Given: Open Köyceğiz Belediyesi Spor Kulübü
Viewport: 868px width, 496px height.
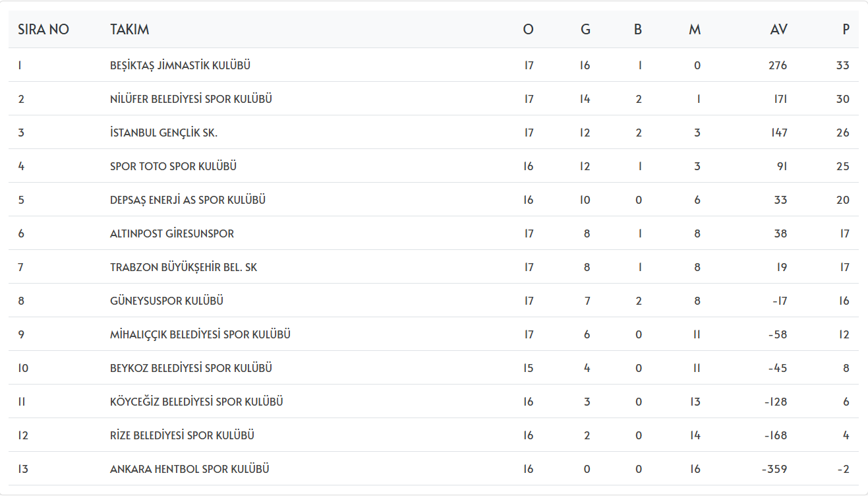Looking at the screenshot, I should (196, 402).
